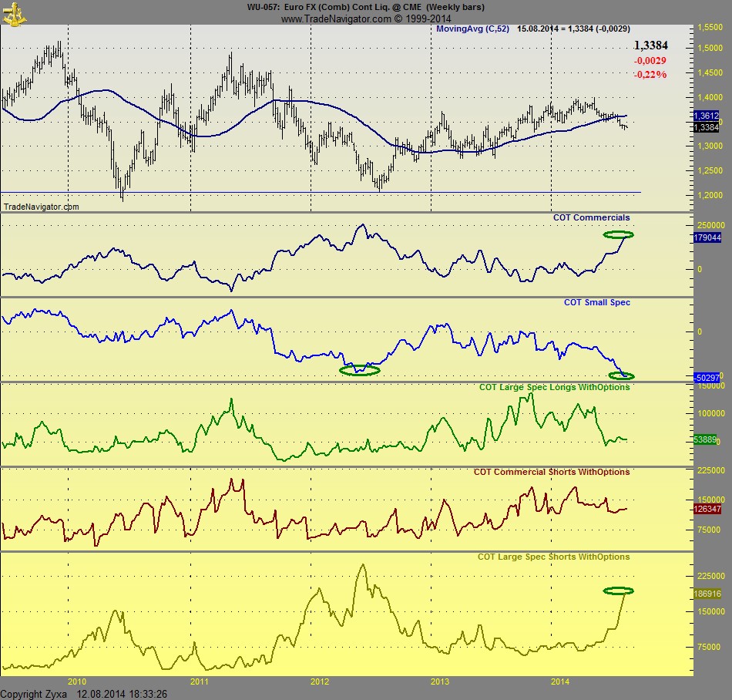Click the '1,4500' price axis label
Image resolution: width=732 pixels, height=700 pixels.
tap(710, 72)
